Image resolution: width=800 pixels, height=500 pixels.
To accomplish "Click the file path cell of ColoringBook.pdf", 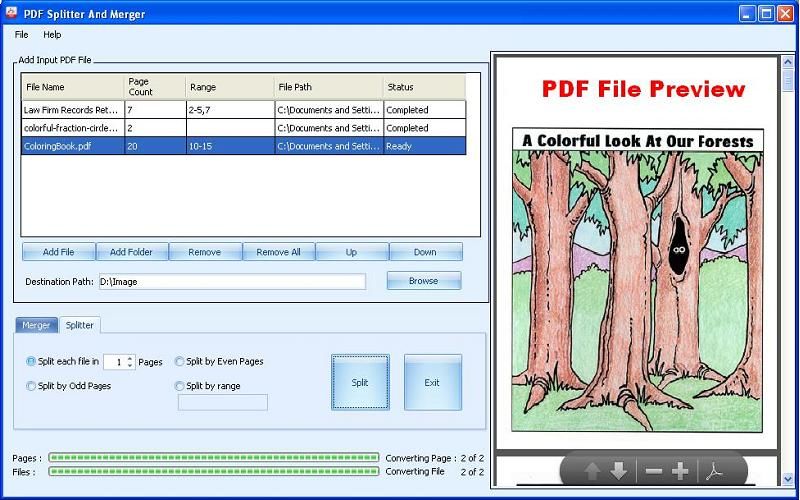I will [x=329, y=146].
